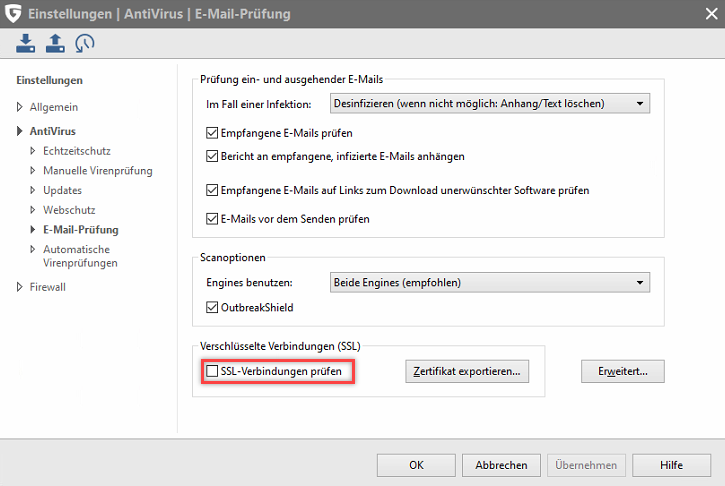
Task: Click the G DATA shield logo
Action: pyautogui.click(x=13, y=13)
